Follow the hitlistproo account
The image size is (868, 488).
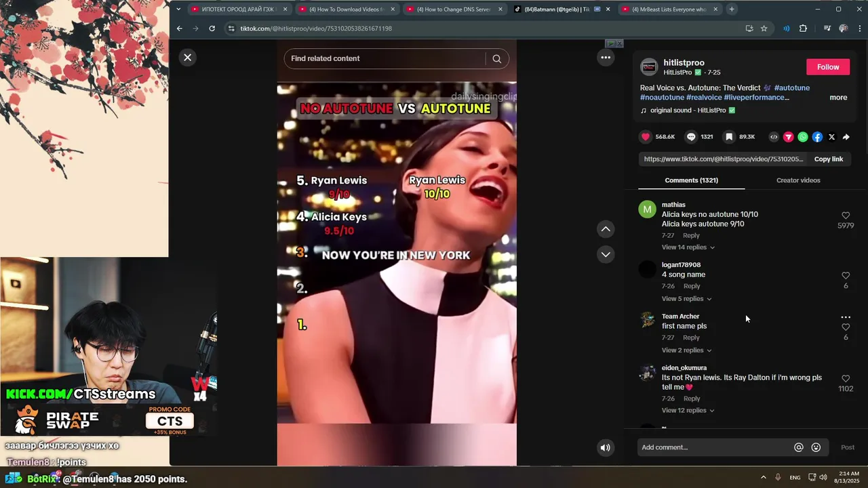828,67
